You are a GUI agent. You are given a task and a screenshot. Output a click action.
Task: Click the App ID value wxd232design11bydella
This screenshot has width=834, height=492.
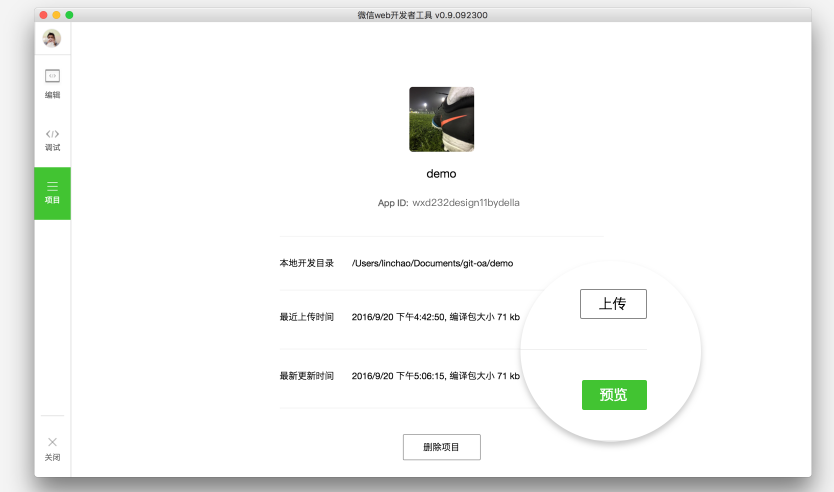(x=466, y=203)
